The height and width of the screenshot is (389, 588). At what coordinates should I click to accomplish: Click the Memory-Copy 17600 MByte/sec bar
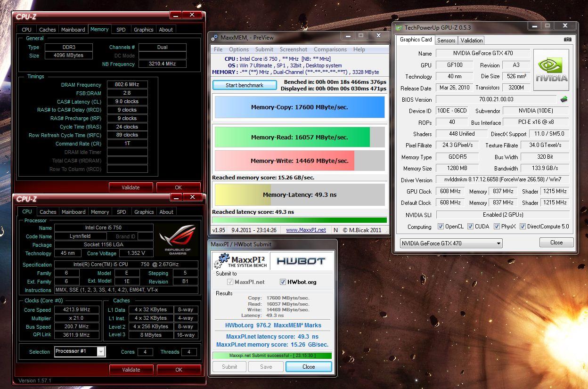coord(300,107)
